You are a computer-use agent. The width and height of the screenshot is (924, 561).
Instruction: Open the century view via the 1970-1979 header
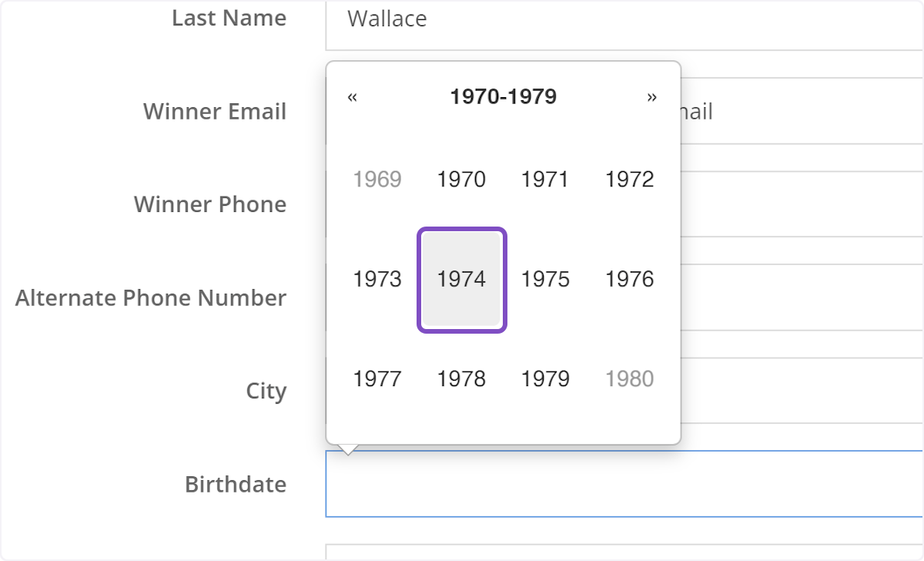coord(502,96)
